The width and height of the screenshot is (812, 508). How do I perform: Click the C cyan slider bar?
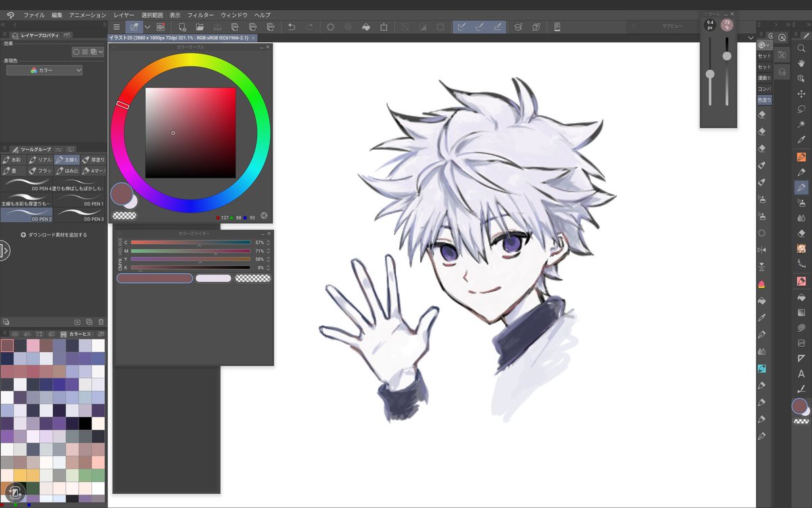coord(190,242)
